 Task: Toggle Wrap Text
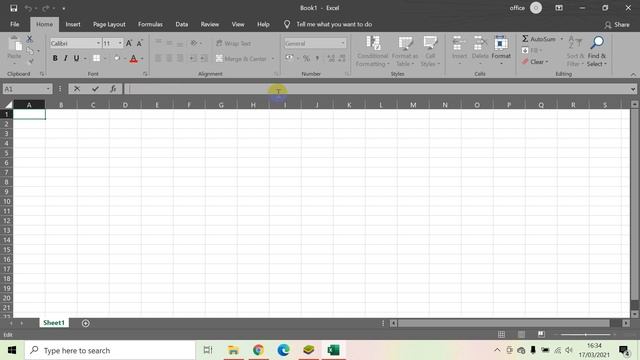pos(233,43)
